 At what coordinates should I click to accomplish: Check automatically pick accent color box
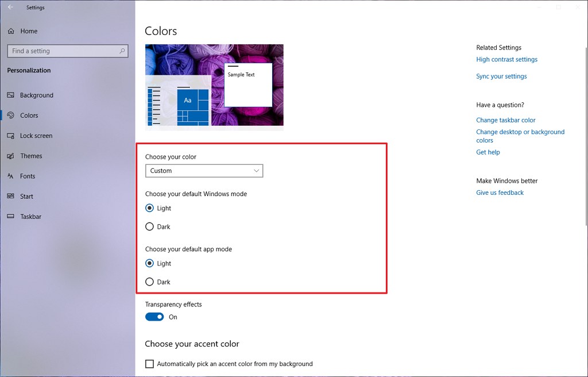150,363
